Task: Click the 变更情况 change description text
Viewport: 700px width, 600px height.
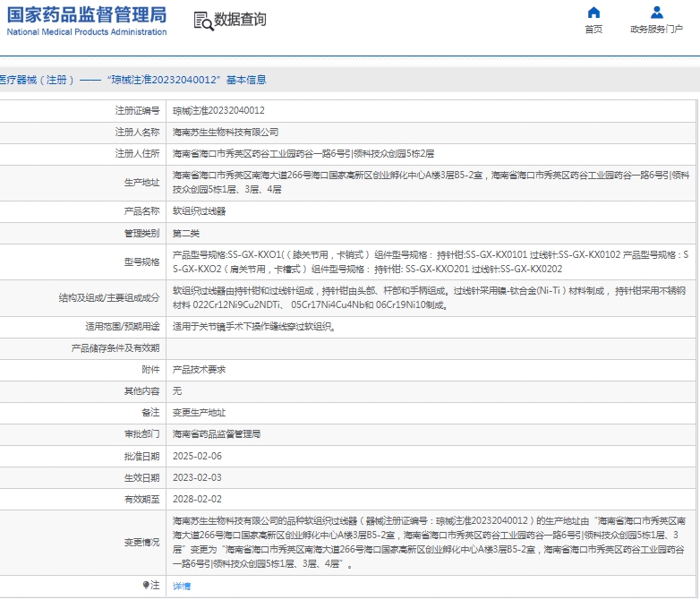Action: (x=429, y=543)
